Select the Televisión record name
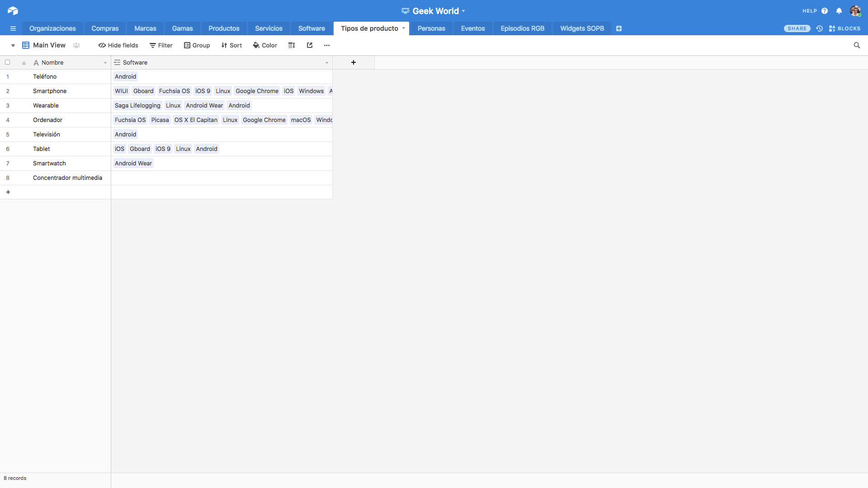Image resolution: width=868 pixels, height=488 pixels. [47, 135]
